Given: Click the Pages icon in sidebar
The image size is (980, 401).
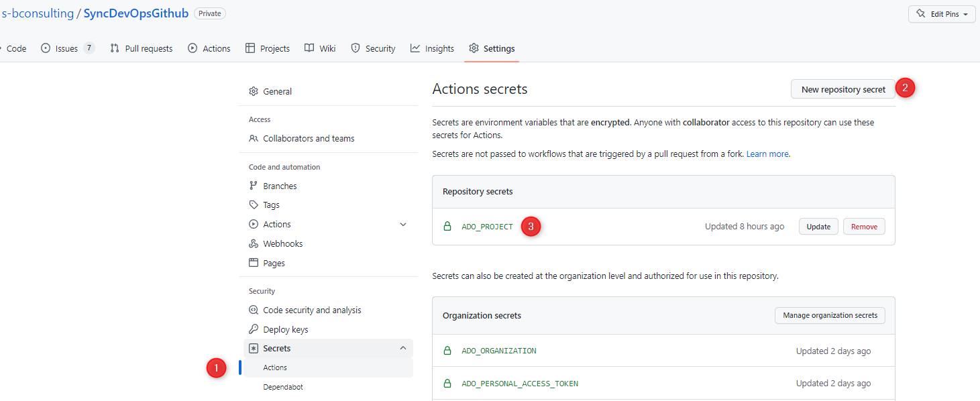Looking at the screenshot, I should tap(254, 262).
